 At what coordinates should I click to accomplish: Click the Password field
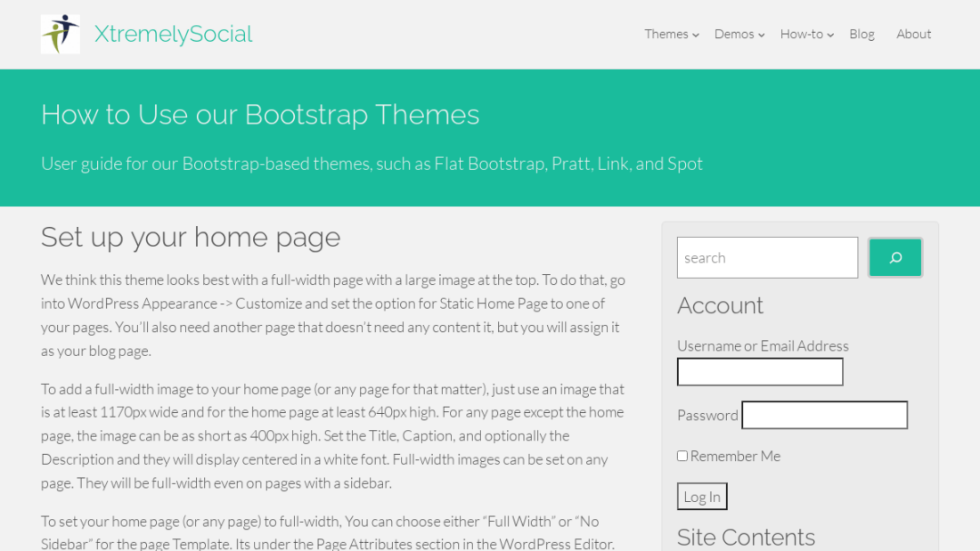824,415
